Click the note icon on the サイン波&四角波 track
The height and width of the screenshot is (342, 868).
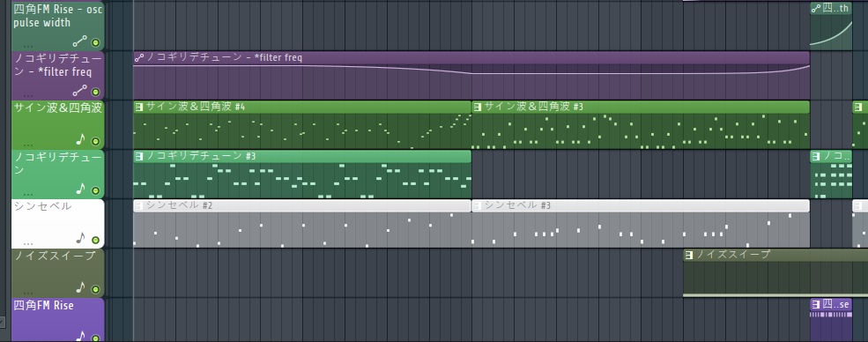(x=81, y=139)
